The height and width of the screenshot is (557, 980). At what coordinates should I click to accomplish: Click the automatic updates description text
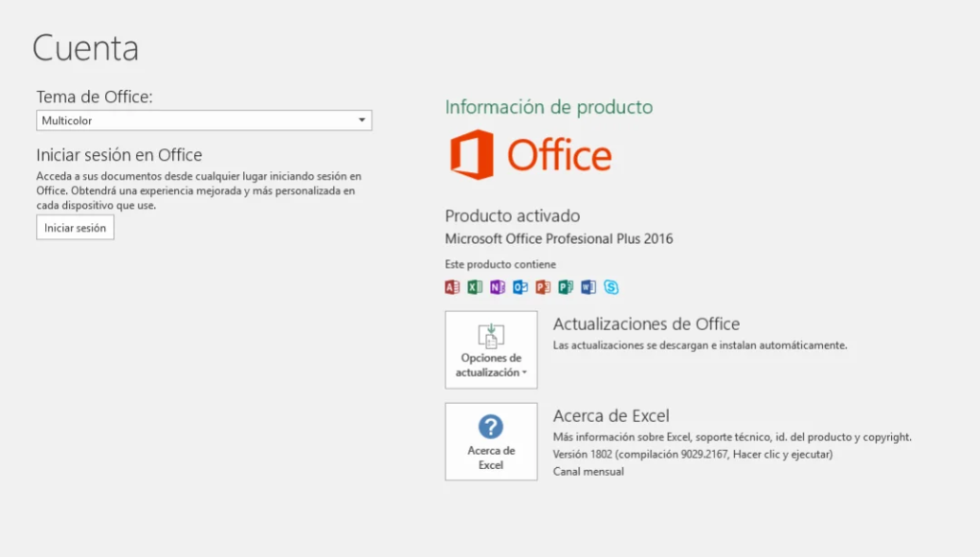(700, 345)
